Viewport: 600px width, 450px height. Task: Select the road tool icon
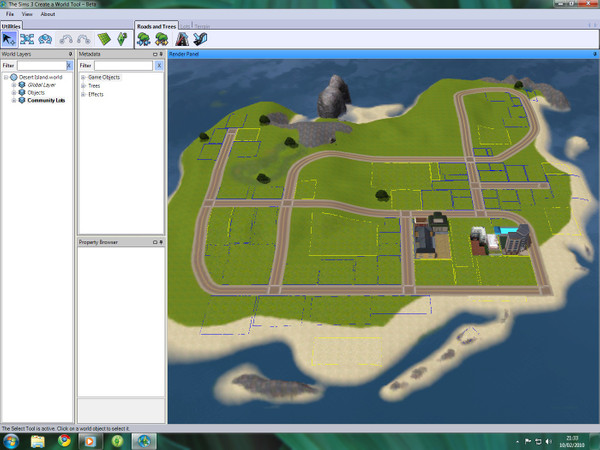[182, 38]
